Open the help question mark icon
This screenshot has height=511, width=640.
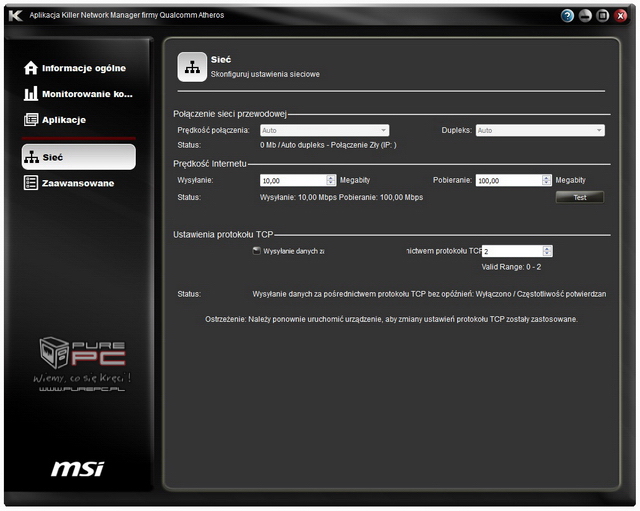(567, 16)
